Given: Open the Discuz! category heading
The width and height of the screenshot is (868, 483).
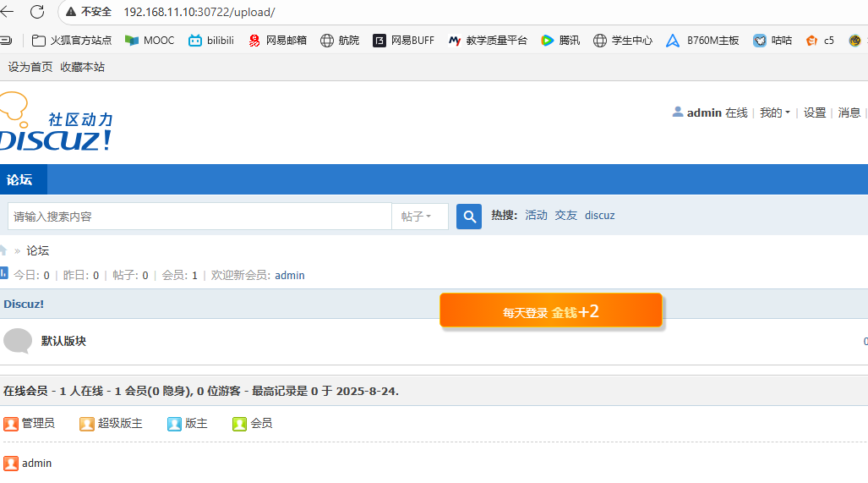Looking at the screenshot, I should click(24, 304).
